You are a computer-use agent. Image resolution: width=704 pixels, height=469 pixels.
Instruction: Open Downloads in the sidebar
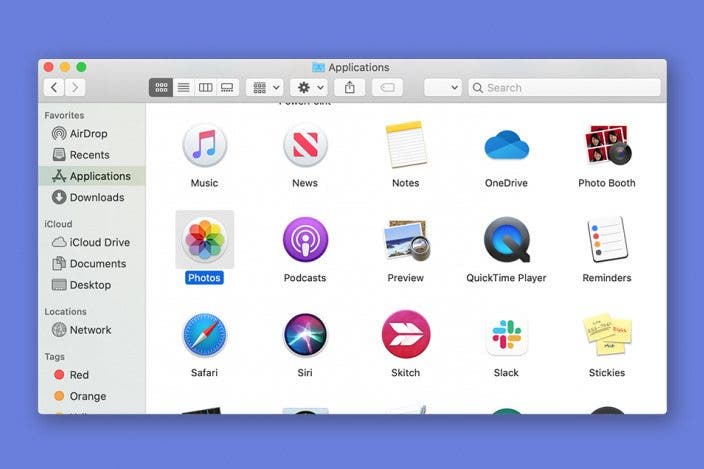tap(92, 197)
